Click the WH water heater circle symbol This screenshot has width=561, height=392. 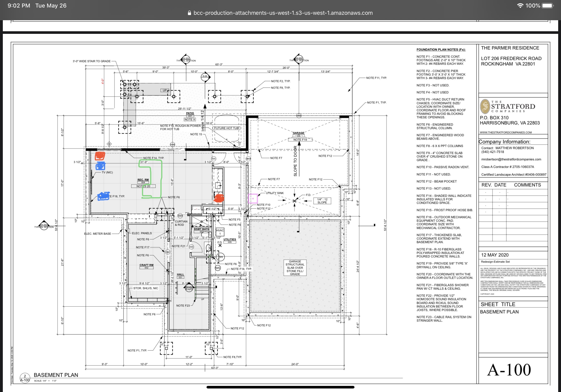pos(220,257)
